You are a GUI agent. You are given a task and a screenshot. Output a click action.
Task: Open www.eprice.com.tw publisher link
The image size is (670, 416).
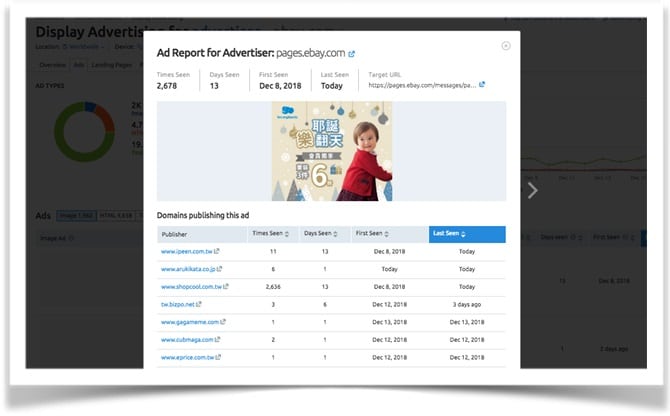188,357
